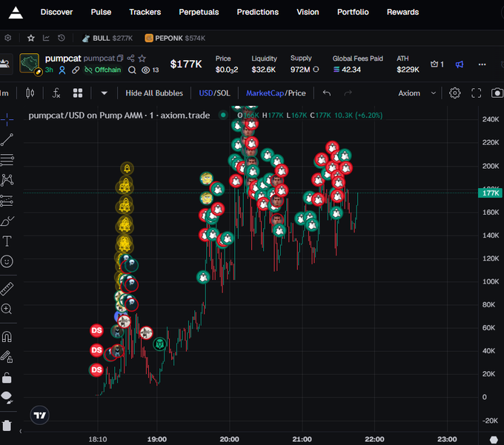The width and height of the screenshot is (504, 445).
Task: Click remove drawings trash icon
Action: pyautogui.click(x=7, y=426)
